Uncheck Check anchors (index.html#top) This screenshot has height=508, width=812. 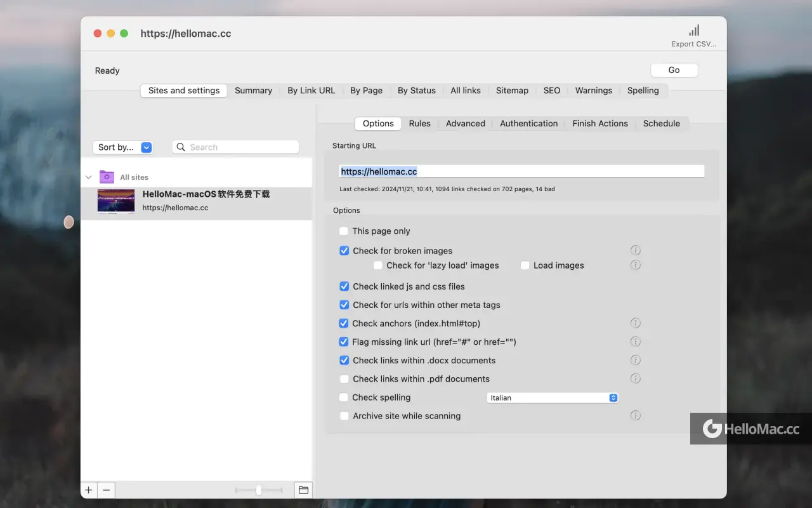click(344, 323)
